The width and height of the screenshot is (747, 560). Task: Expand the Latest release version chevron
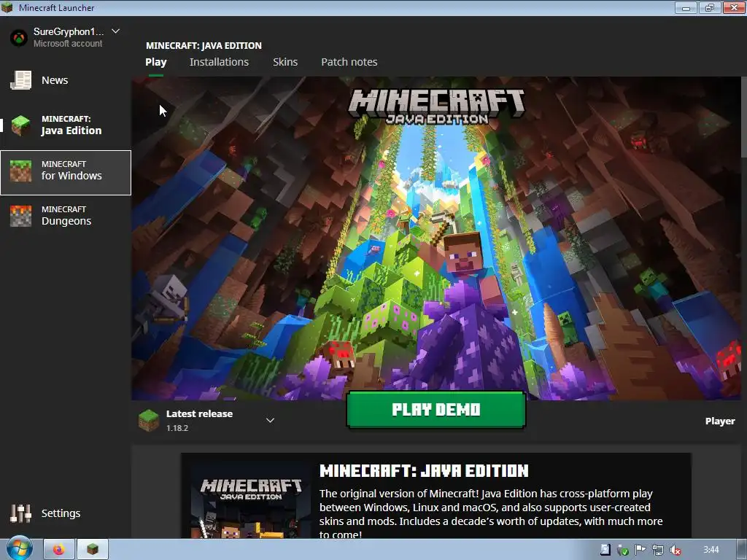pos(270,420)
